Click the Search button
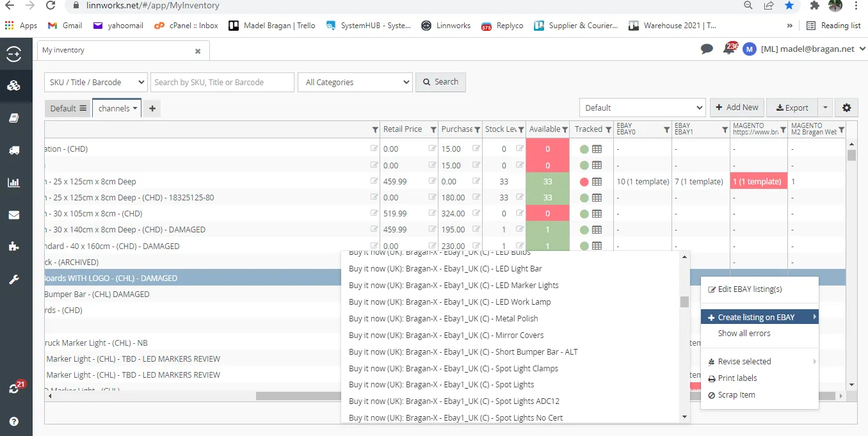This screenshot has height=436, width=868. point(440,82)
